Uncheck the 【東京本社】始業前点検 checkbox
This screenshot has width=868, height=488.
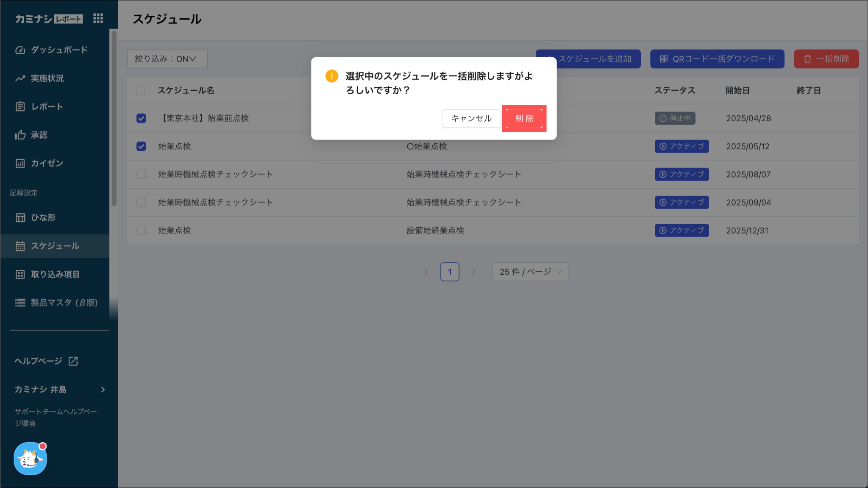point(141,118)
